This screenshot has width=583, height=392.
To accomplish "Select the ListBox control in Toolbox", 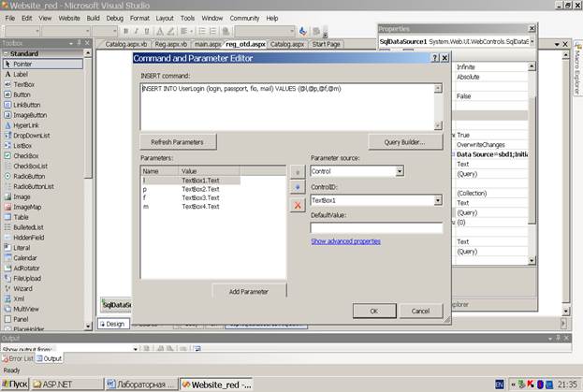I will point(42,146).
